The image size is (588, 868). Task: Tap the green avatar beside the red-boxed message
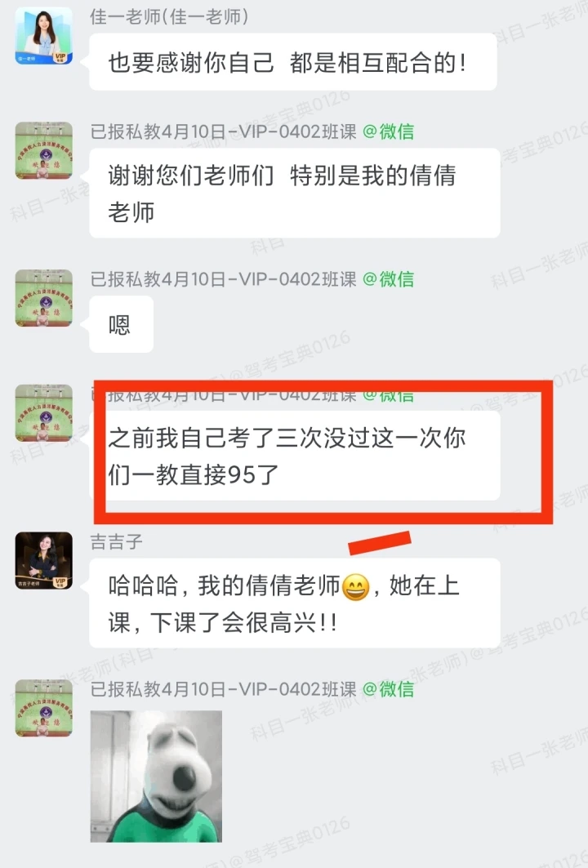(44, 413)
